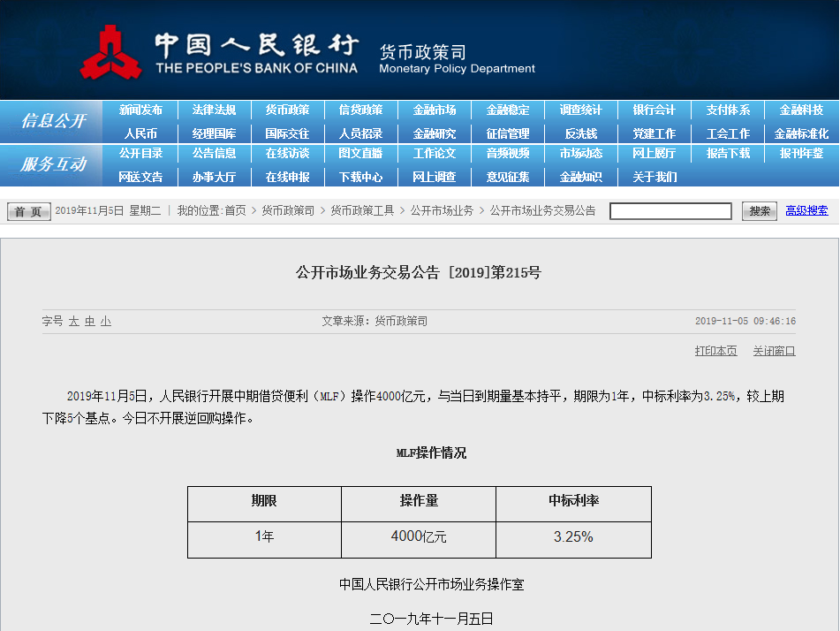Viewport: 840px width, 631px height.
Task: Click 关闭窗口 close window link
Action: click(774, 351)
